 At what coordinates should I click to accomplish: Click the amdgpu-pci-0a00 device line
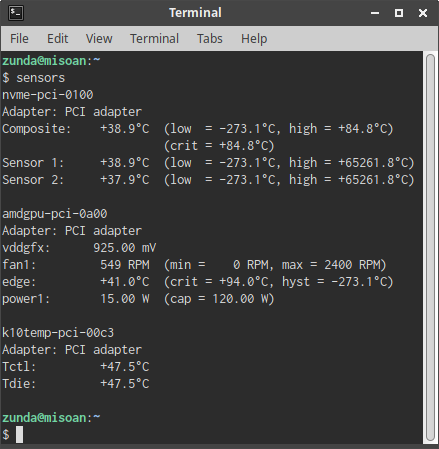click(55, 214)
